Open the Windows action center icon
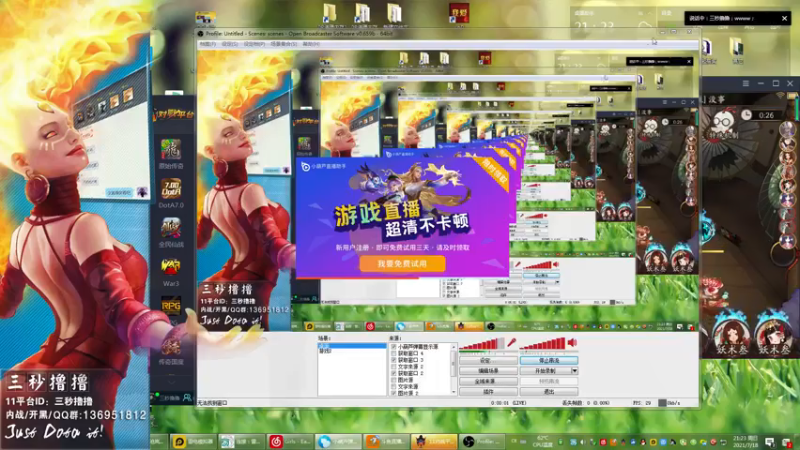Screen dimensions: 800x450 [770, 442]
